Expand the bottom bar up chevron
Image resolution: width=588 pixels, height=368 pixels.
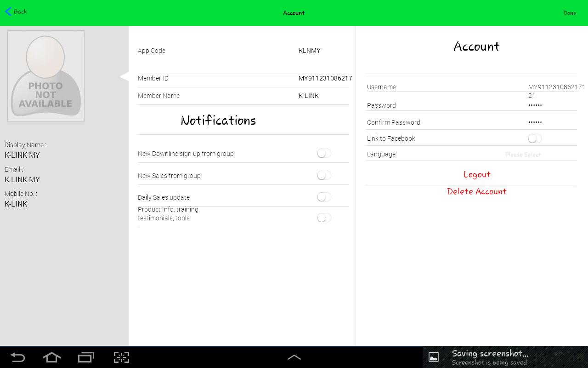pos(294,357)
